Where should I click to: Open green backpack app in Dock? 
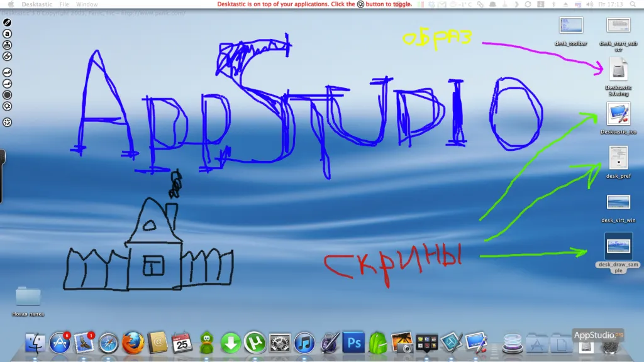coord(378,343)
